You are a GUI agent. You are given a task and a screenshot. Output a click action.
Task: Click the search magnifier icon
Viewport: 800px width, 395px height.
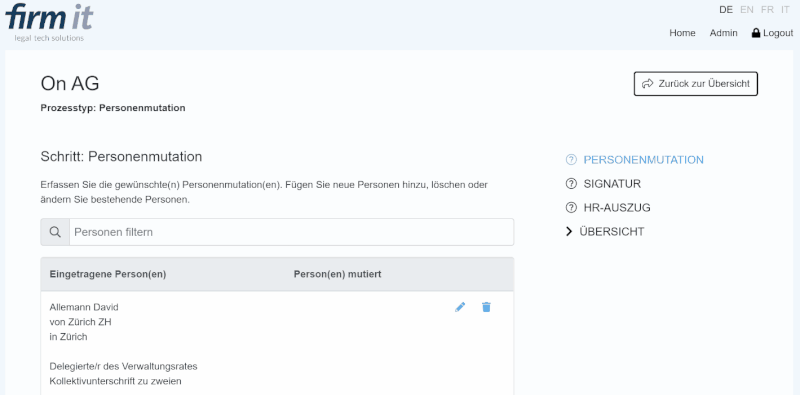[55, 232]
